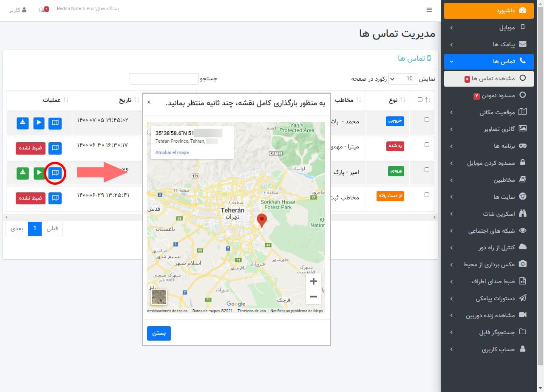Open the مخاطبین sidebar item

(x=488, y=180)
